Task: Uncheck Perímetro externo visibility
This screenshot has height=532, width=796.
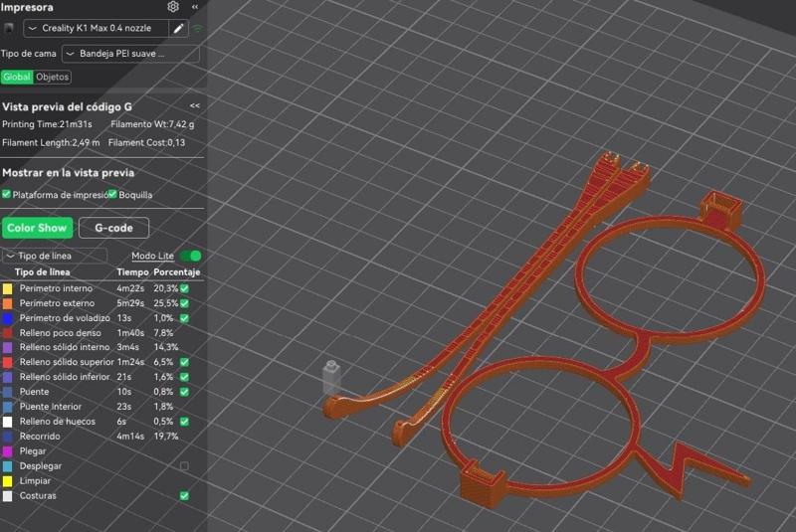Action: (x=184, y=302)
